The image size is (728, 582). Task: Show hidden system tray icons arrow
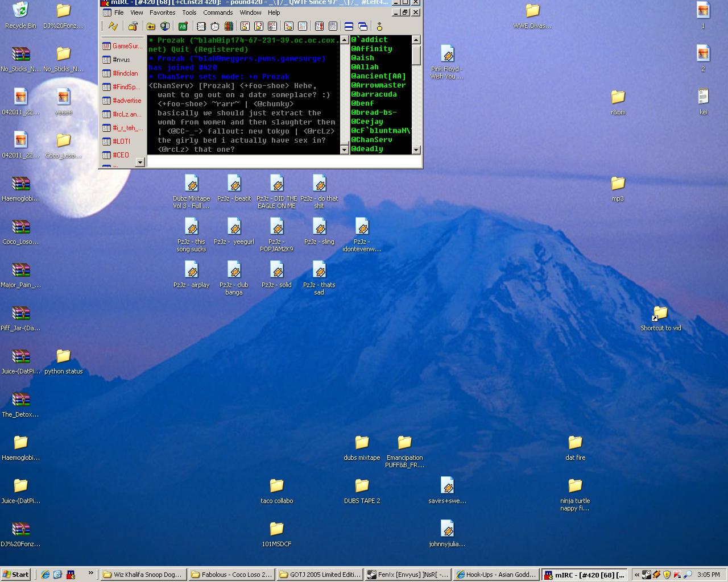(637, 575)
